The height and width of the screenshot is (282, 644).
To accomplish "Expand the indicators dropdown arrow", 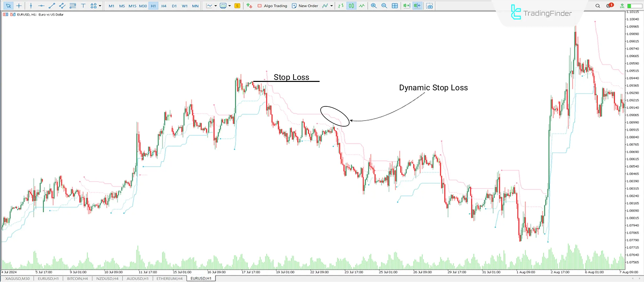I will pyautogui.click(x=331, y=6).
